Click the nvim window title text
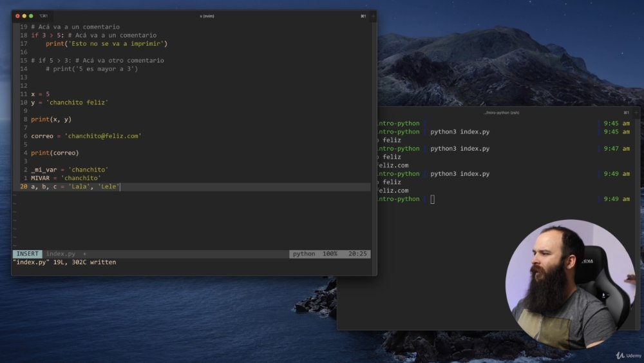The height and width of the screenshot is (363, 644). coord(207,16)
